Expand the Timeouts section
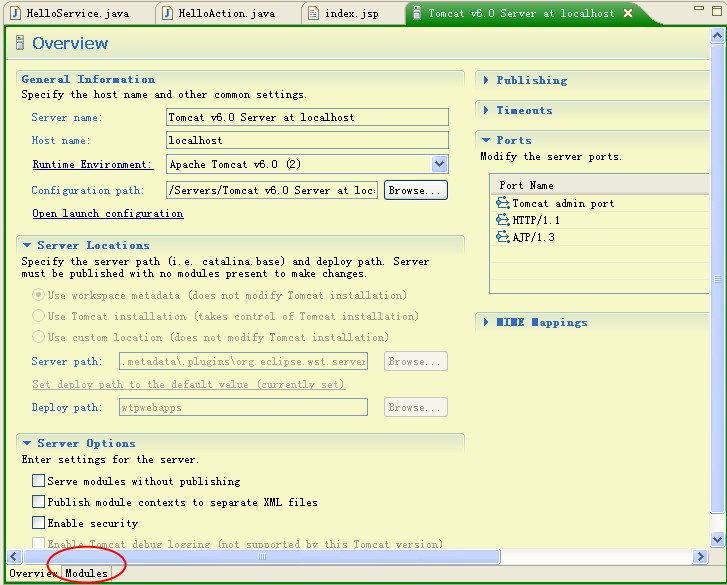This screenshot has height=585, width=727. tap(486, 110)
